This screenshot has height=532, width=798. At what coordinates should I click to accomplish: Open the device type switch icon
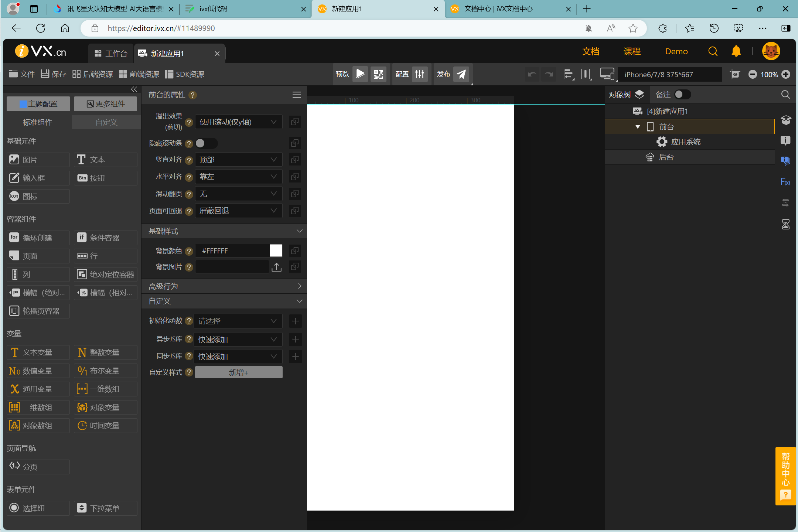click(607, 74)
